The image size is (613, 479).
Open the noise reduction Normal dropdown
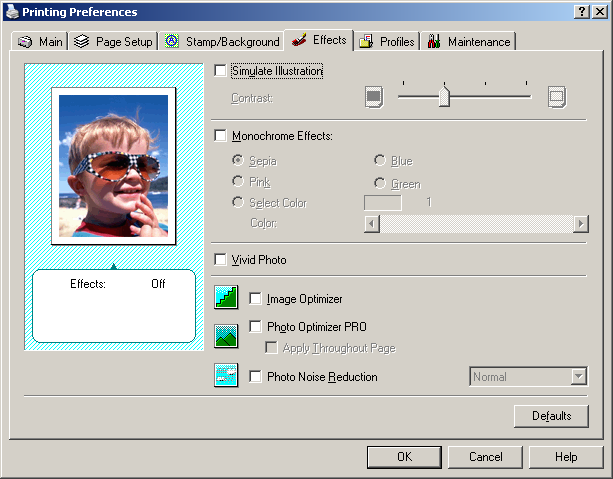click(577, 377)
